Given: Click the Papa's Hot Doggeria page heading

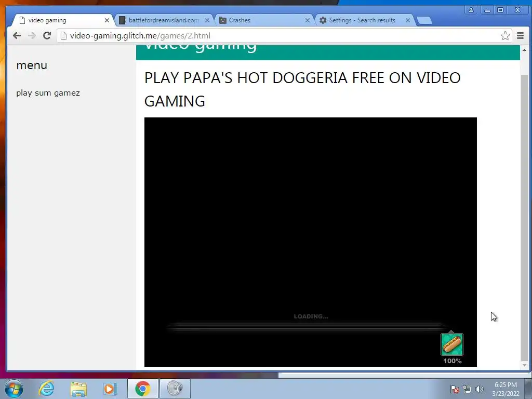Looking at the screenshot, I should 302,89.
